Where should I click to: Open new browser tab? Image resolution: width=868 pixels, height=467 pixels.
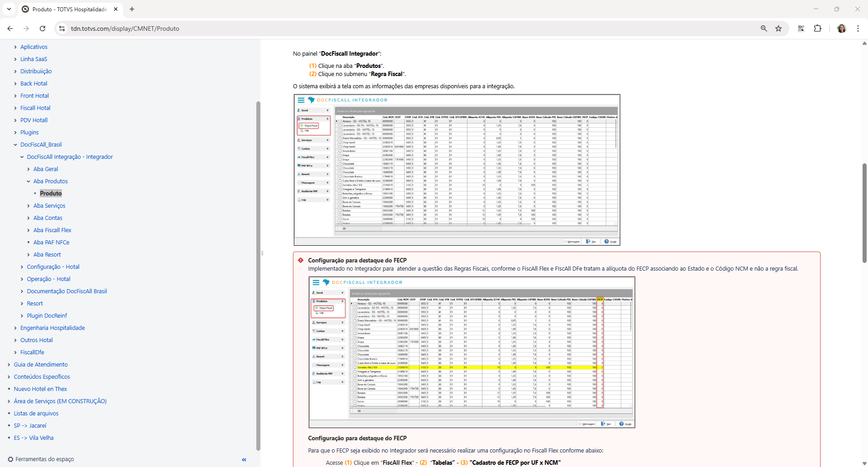[132, 9]
